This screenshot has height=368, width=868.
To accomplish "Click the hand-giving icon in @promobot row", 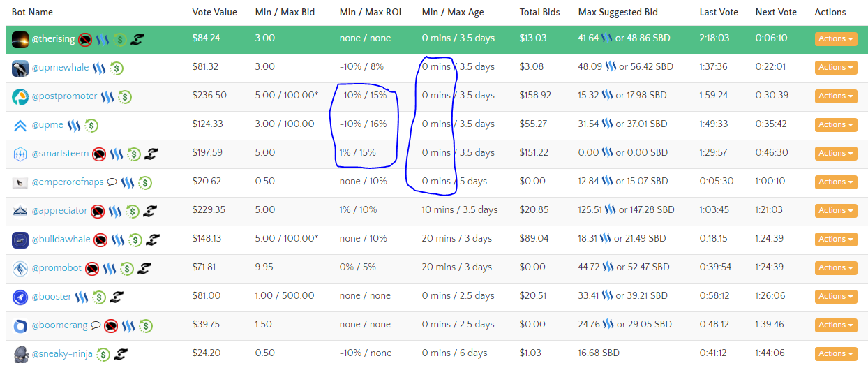I will [144, 269].
